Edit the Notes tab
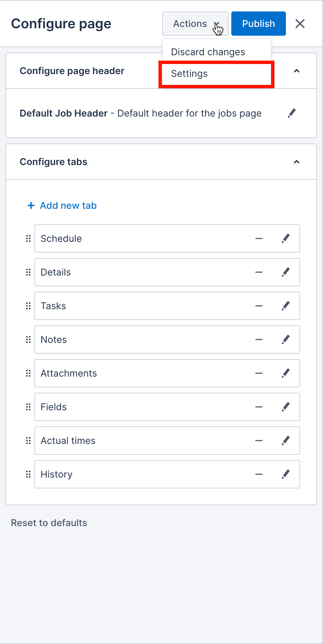323x644 pixels. pos(285,340)
